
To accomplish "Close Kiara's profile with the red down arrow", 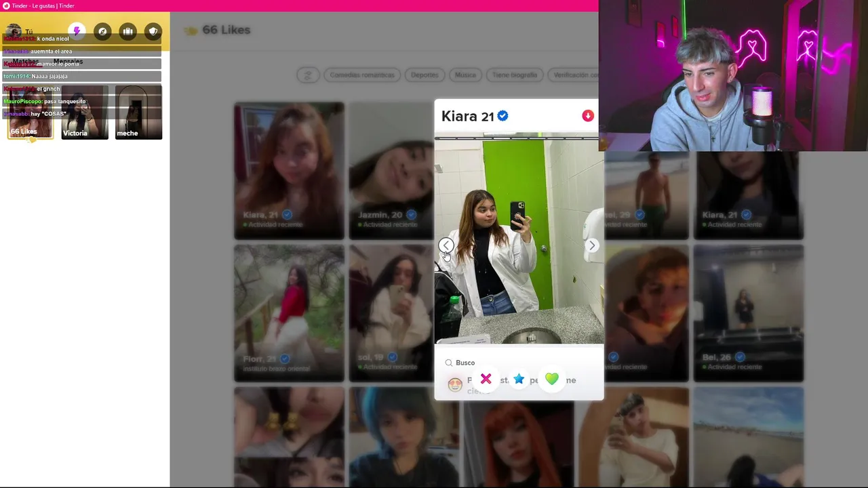I will coord(588,116).
